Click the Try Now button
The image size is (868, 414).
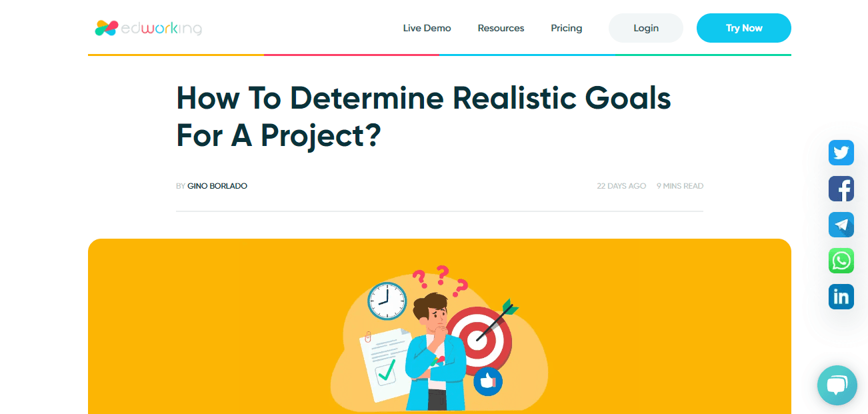tap(744, 28)
